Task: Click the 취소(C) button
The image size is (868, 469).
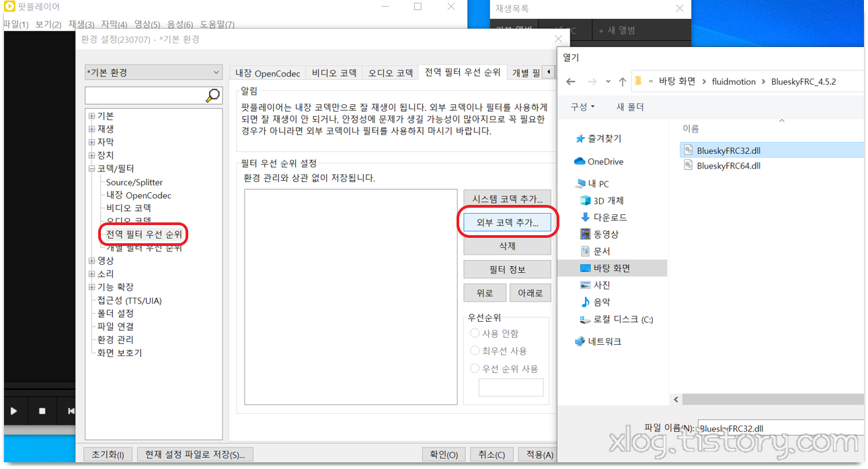Action: click(x=491, y=455)
